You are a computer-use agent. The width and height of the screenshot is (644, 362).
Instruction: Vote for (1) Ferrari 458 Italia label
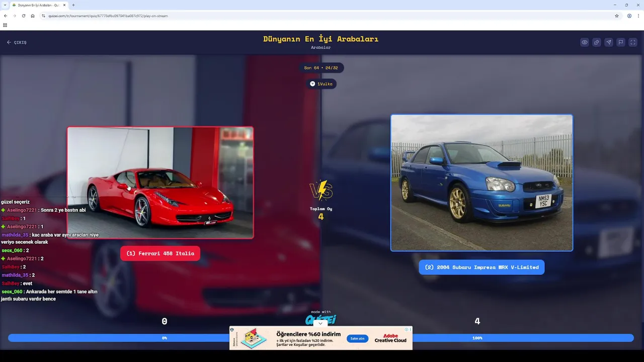(x=160, y=253)
